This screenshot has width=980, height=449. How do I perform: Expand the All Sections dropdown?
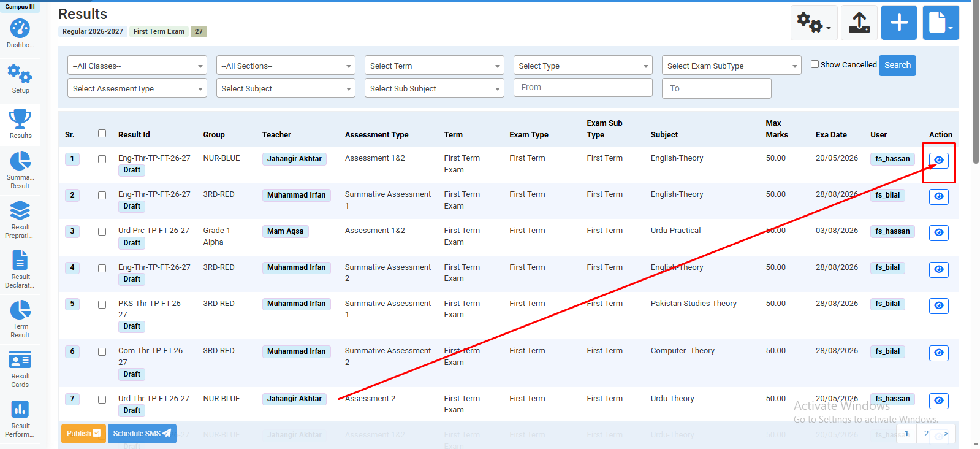[286, 66]
